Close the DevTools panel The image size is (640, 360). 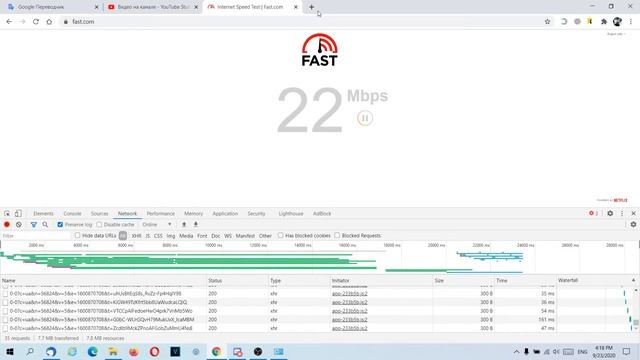633,213
